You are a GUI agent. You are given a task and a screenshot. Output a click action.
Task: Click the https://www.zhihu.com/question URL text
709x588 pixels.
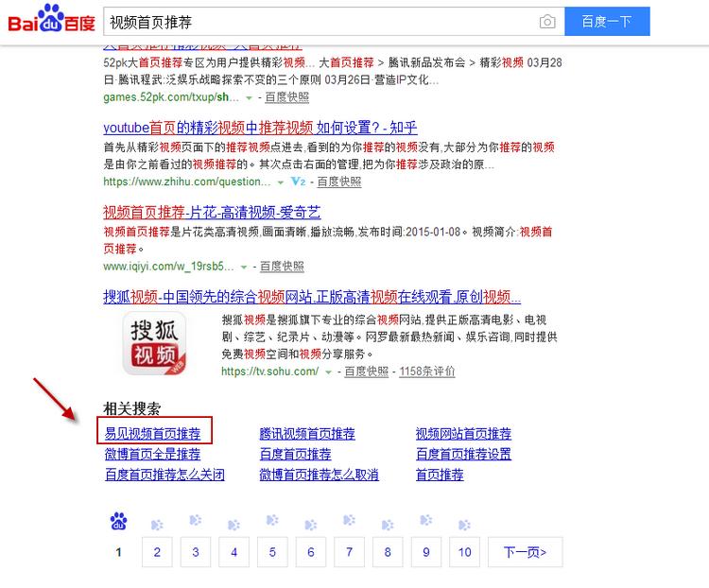tap(187, 182)
